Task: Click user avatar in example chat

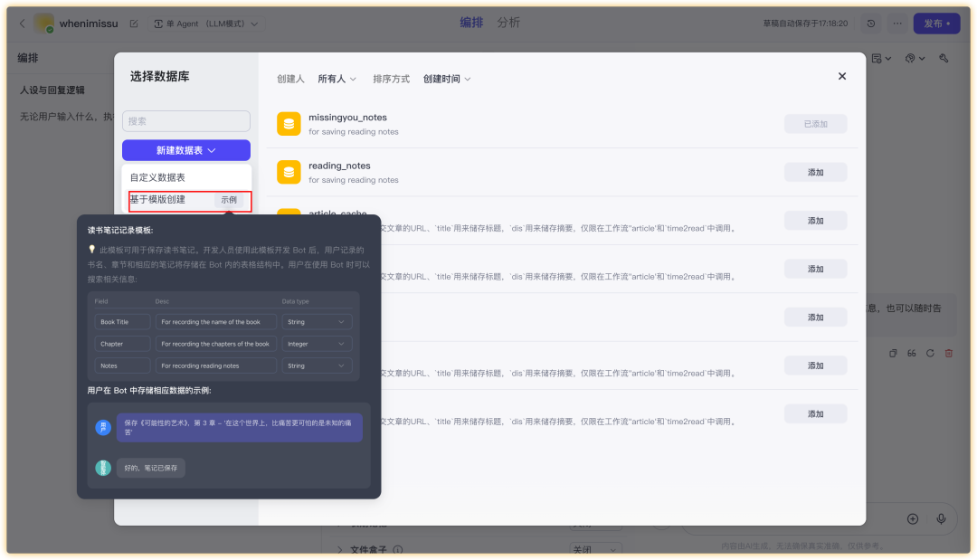Action: click(103, 427)
